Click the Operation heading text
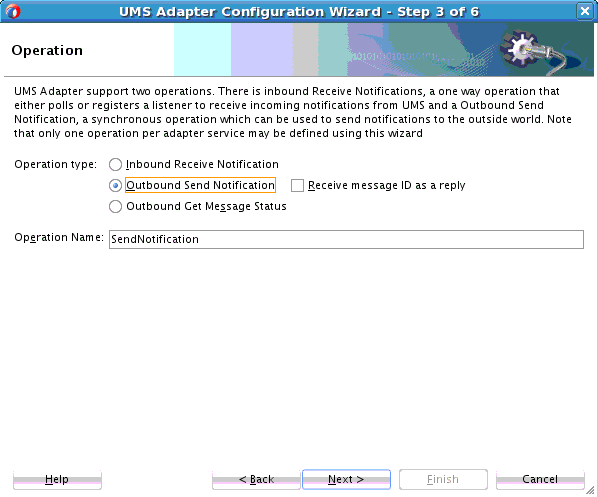The image size is (598, 497). 47,50
